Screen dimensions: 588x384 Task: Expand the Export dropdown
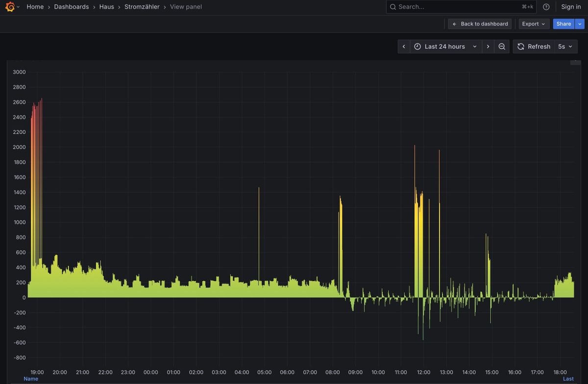[x=534, y=24]
